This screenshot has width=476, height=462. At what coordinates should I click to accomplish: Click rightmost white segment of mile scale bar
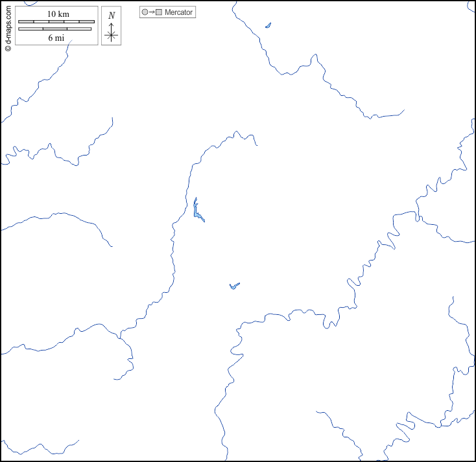79,29
